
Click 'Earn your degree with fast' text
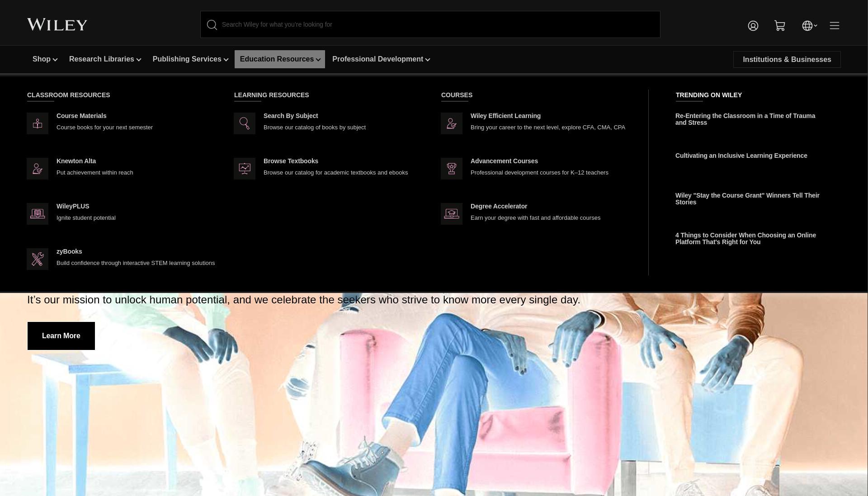click(535, 218)
